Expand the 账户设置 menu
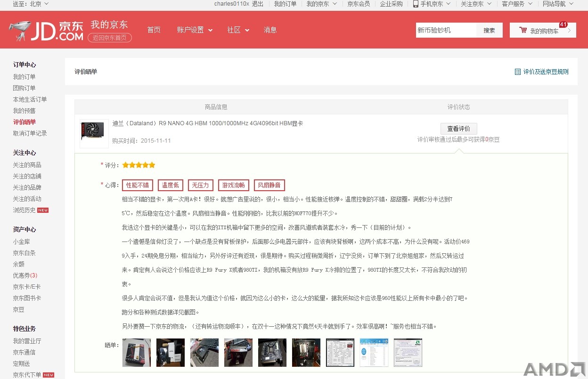This screenshot has width=588, height=379. pos(195,30)
